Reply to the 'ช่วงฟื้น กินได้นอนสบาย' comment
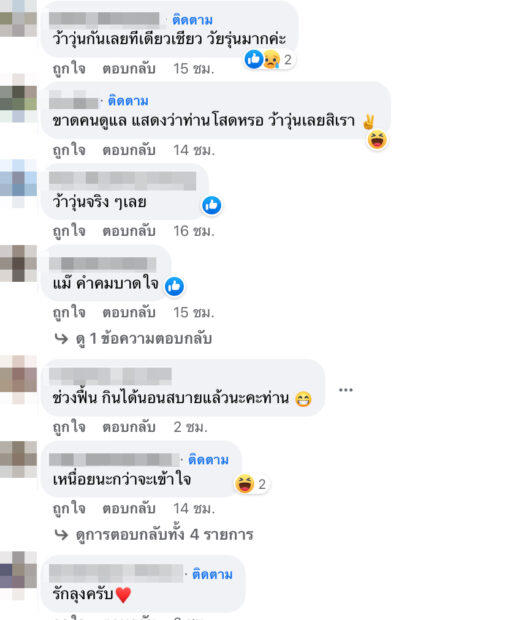This screenshot has height=620, width=521. (x=129, y=427)
